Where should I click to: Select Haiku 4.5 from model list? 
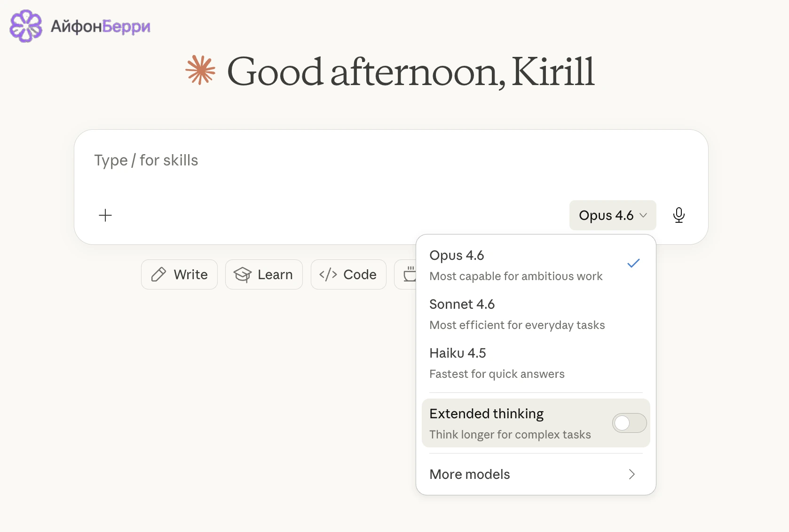coord(536,363)
